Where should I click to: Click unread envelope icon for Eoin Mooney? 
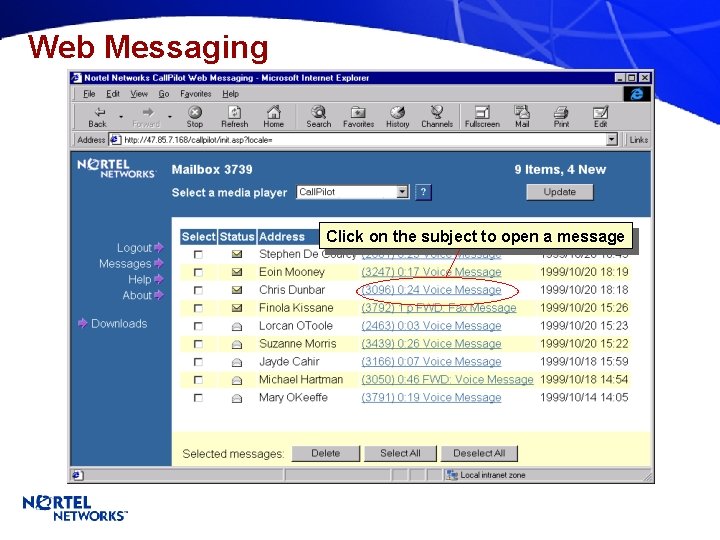pyautogui.click(x=237, y=272)
